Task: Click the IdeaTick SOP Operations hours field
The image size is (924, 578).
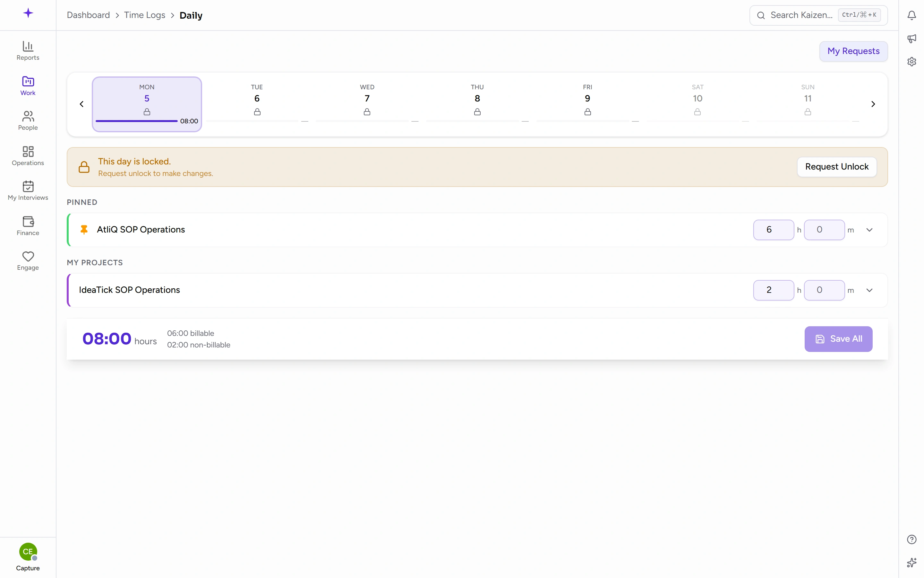Action: point(773,290)
